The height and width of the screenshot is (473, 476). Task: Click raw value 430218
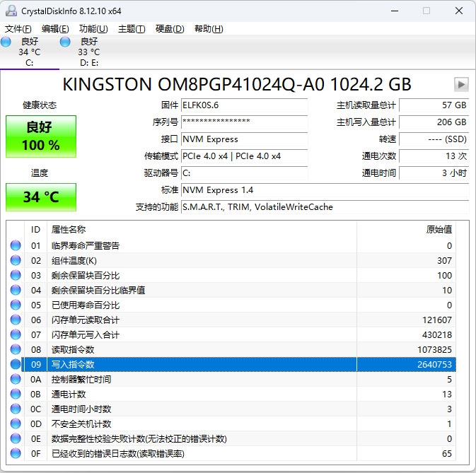(x=437, y=335)
